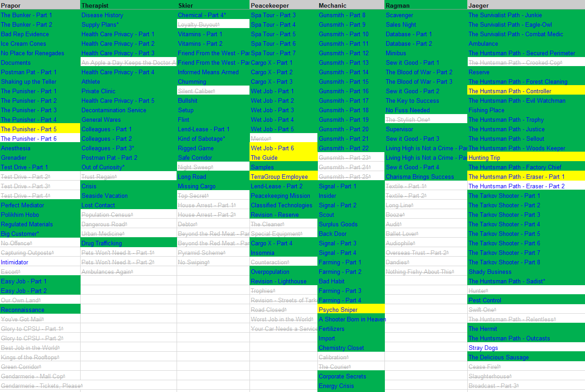
Task: Click the Chumming quest cell
Action: coord(213,81)
